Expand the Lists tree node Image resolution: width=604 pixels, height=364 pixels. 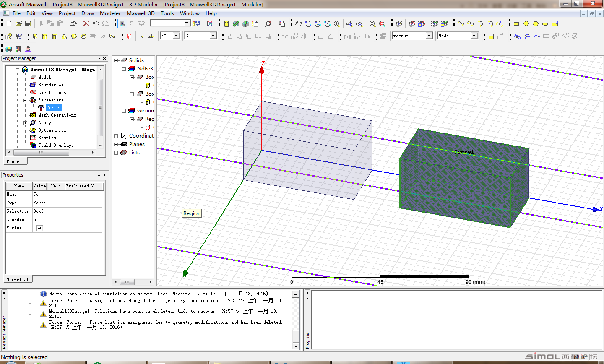116,153
